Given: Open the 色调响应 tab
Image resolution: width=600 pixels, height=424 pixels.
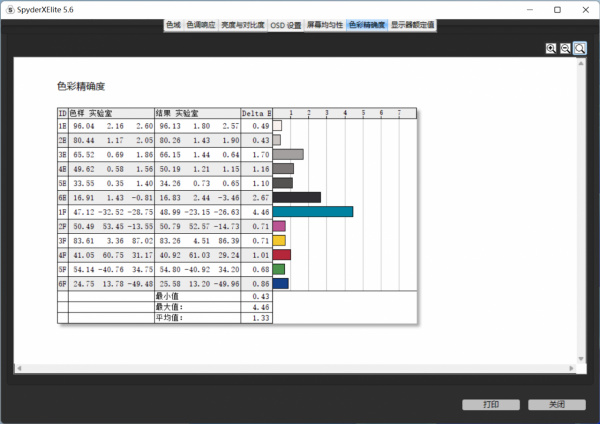Looking at the screenshot, I should point(201,25).
